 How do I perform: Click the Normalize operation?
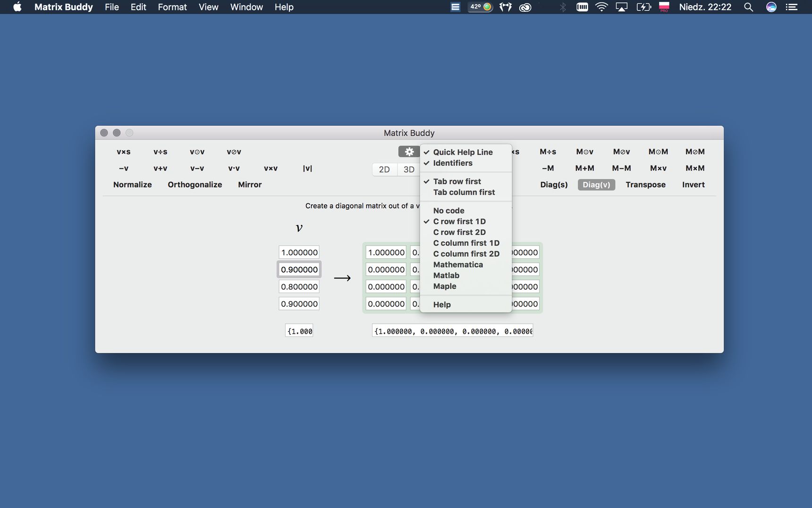133,185
